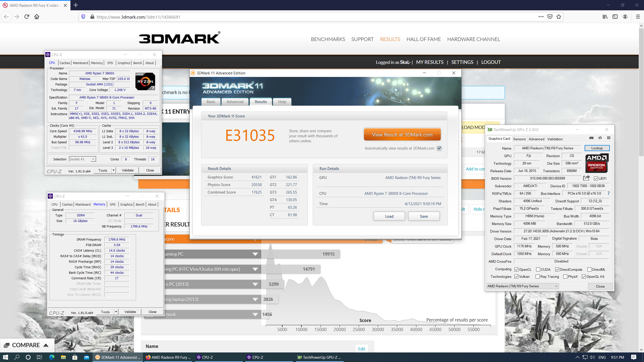Expand the COMPARE panel arrow

46,345
